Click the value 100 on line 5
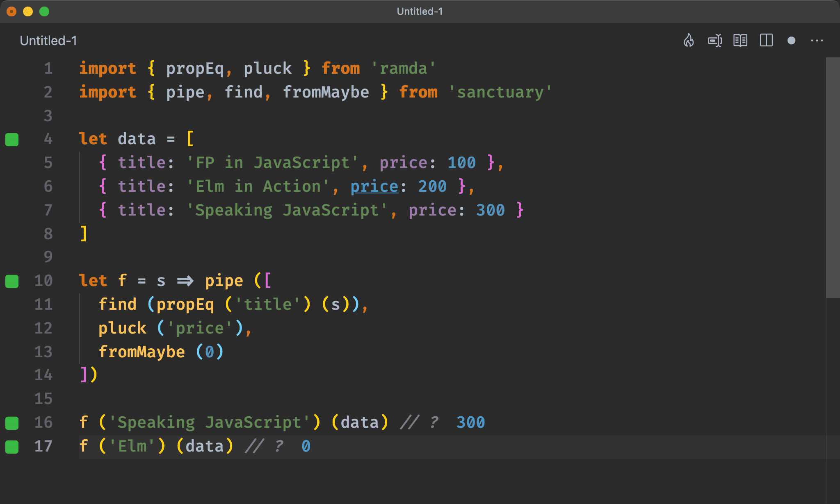 [461, 163]
